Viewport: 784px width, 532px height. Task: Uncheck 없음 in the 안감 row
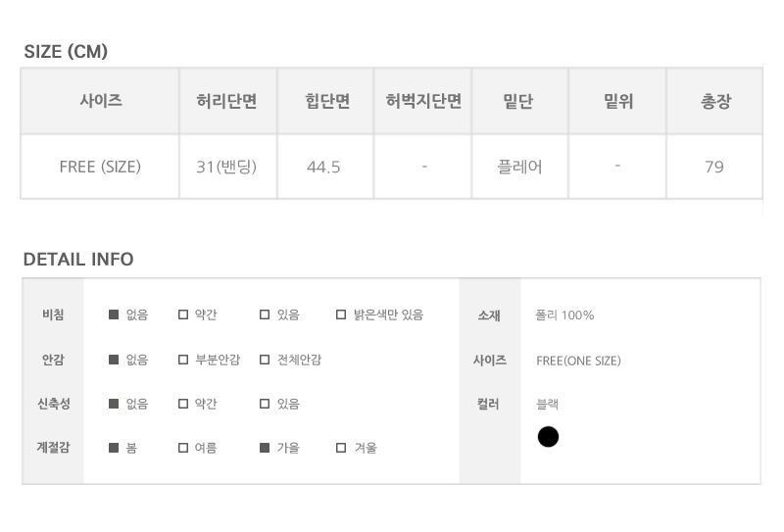(x=114, y=360)
